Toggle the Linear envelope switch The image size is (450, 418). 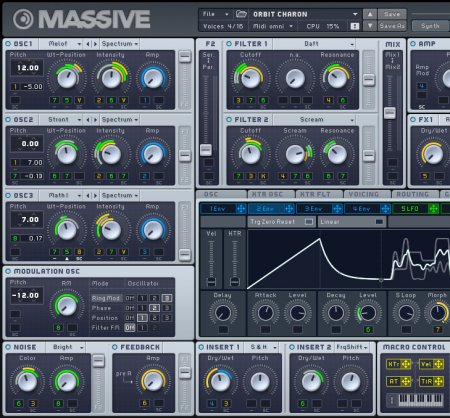click(379, 222)
